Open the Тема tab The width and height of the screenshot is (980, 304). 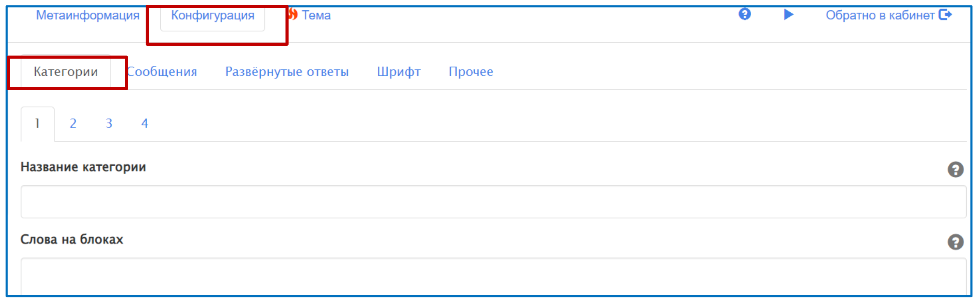click(316, 15)
